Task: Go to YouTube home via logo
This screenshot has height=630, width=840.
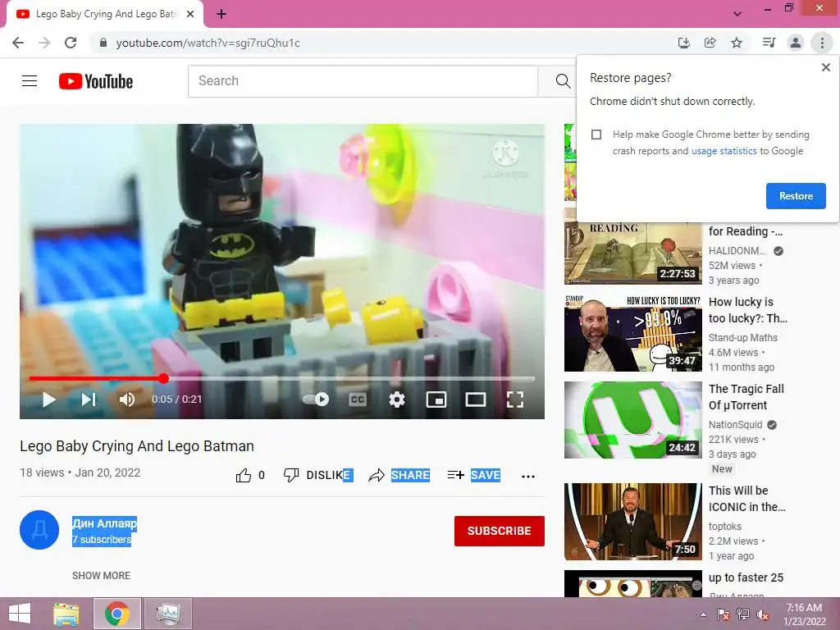Action: [x=96, y=81]
